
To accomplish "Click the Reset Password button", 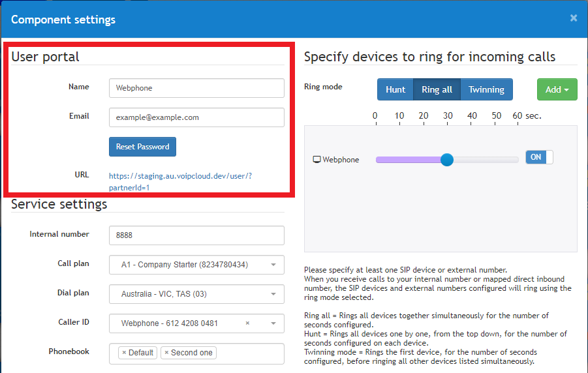I will click(x=142, y=147).
